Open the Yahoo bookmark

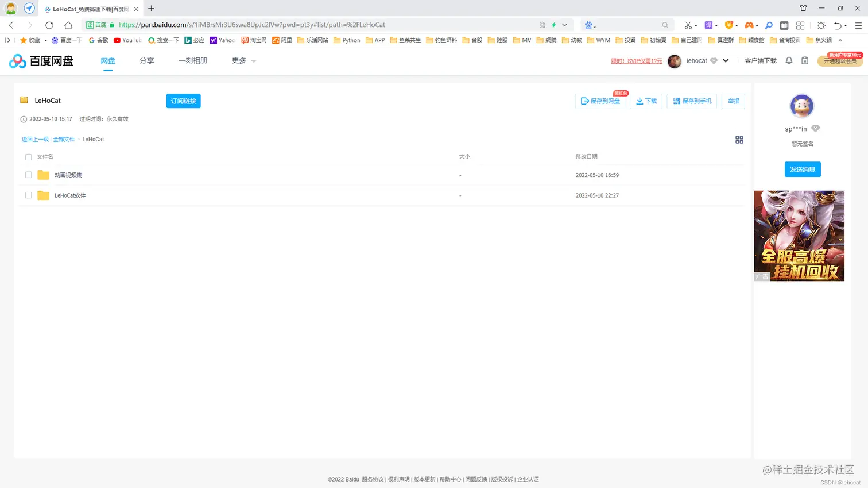point(223,40)
